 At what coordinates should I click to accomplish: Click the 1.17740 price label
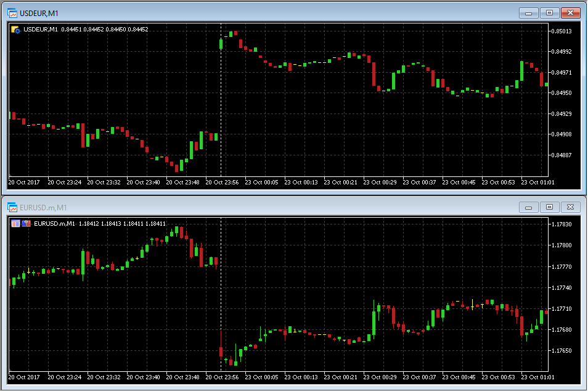(561, 288)
